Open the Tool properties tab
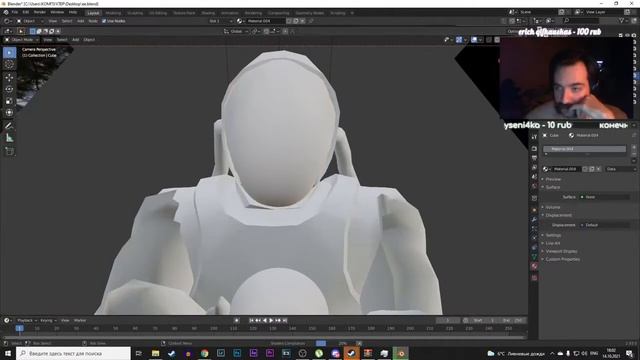The image size is (640, 360). [534, 137]
